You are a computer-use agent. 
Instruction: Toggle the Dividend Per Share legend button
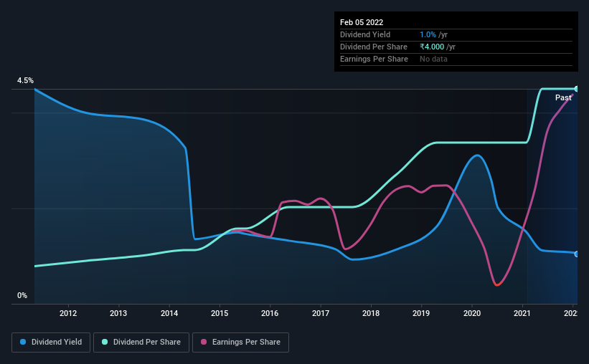(141, 343)
